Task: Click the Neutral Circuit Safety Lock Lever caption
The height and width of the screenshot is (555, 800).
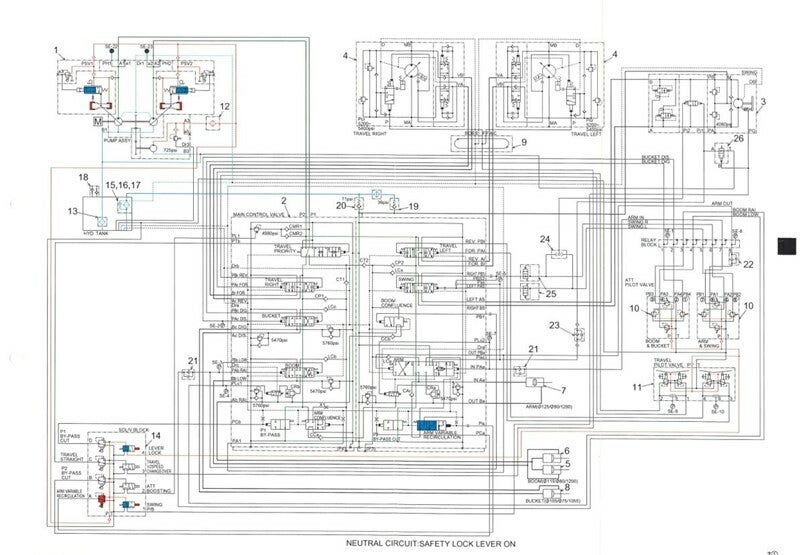Action: pyautogui.click(x=431, y=544)
